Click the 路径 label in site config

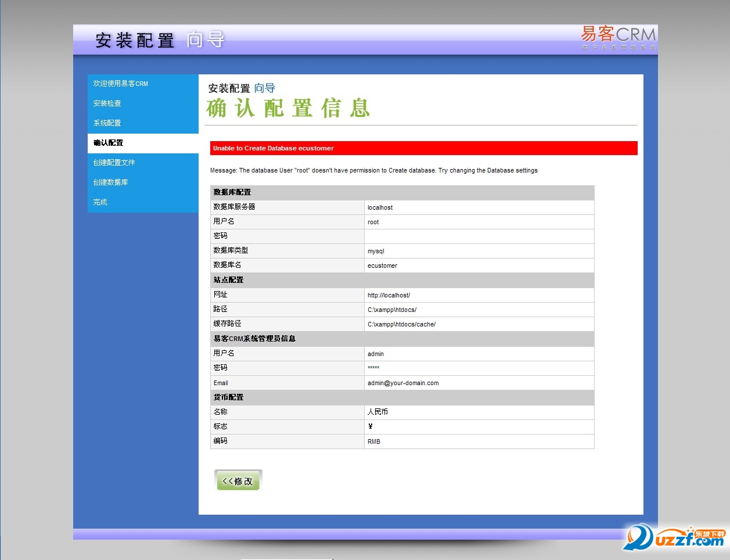tap(220, 309)
